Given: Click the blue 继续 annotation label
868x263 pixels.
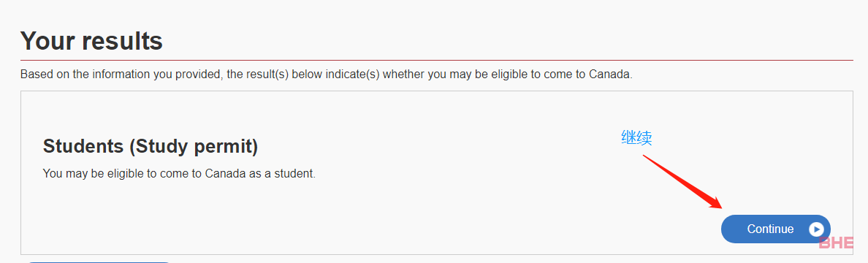Looking at the screenshot, I should tap(636, 137).
